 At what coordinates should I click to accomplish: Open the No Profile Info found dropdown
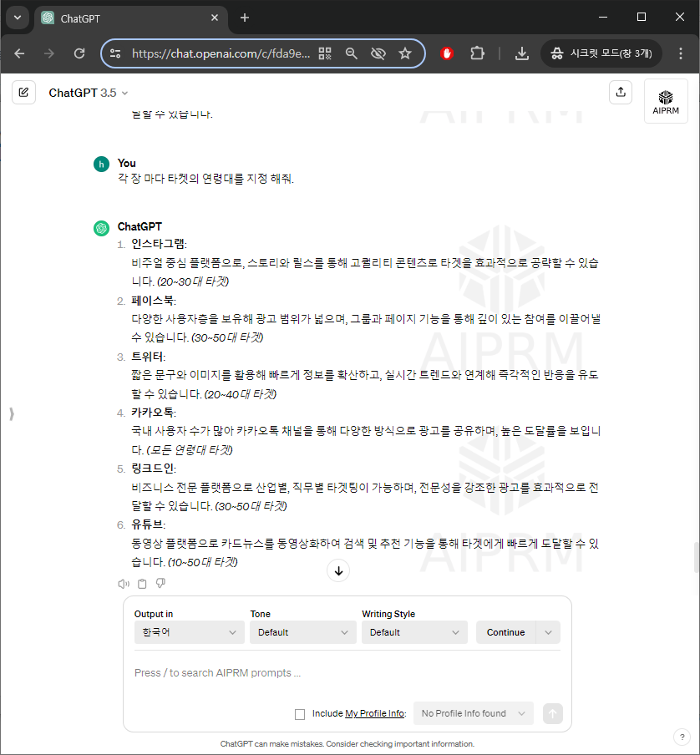474,713
